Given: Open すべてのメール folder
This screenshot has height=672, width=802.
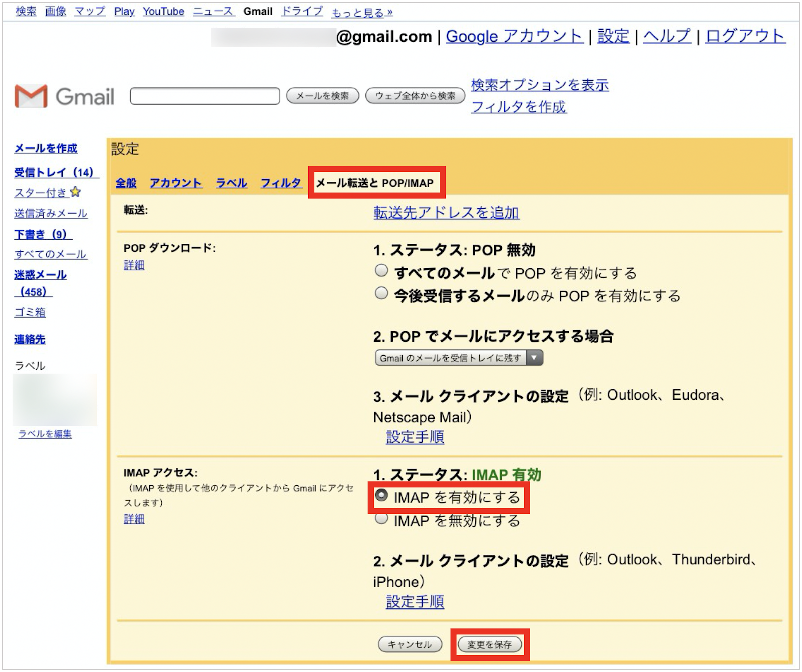Looking at the screenshot, I should pyautogui.click(x=50, y=254).
